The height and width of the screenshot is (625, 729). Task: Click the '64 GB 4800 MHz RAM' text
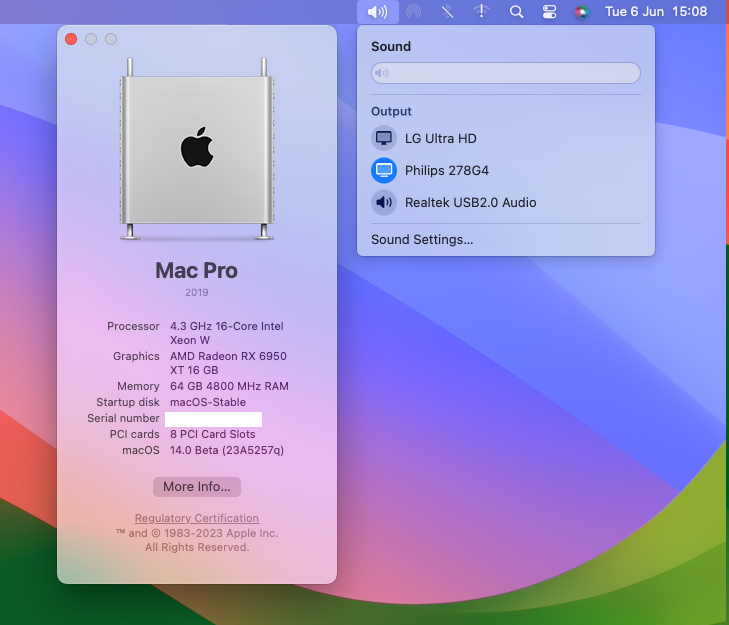229,386
